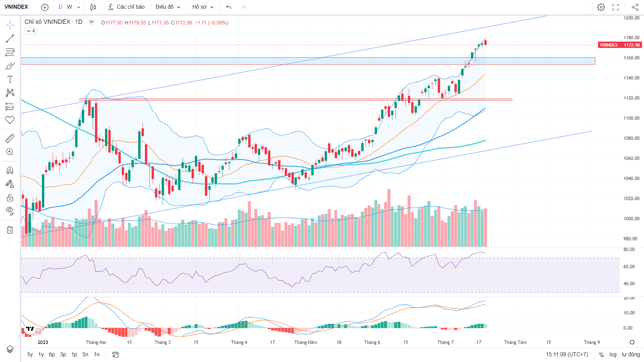Remove drawings with the trash icon

[x=10, y=230]
